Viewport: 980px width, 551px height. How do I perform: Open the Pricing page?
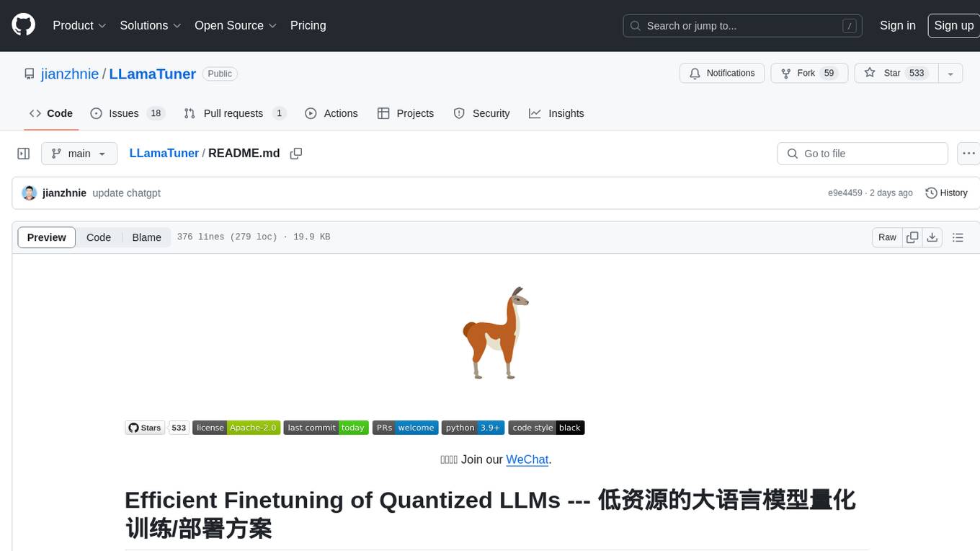coord(308,25)
